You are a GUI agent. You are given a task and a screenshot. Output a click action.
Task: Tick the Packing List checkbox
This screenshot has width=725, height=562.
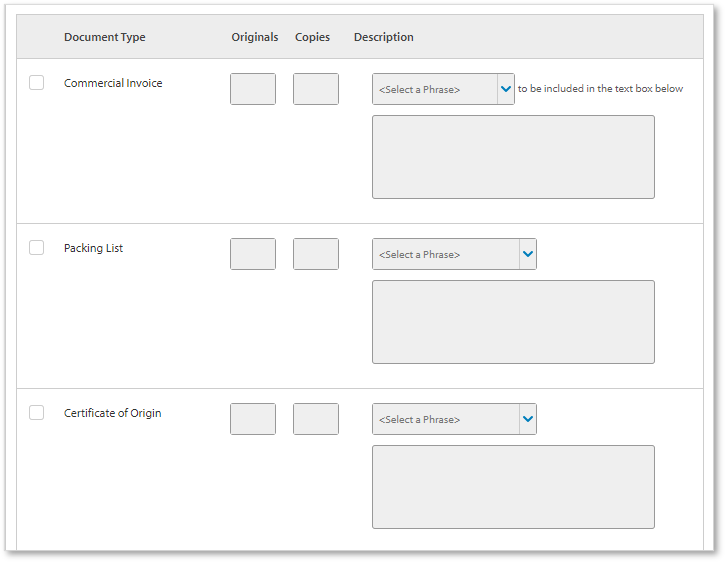pos(37,248)
